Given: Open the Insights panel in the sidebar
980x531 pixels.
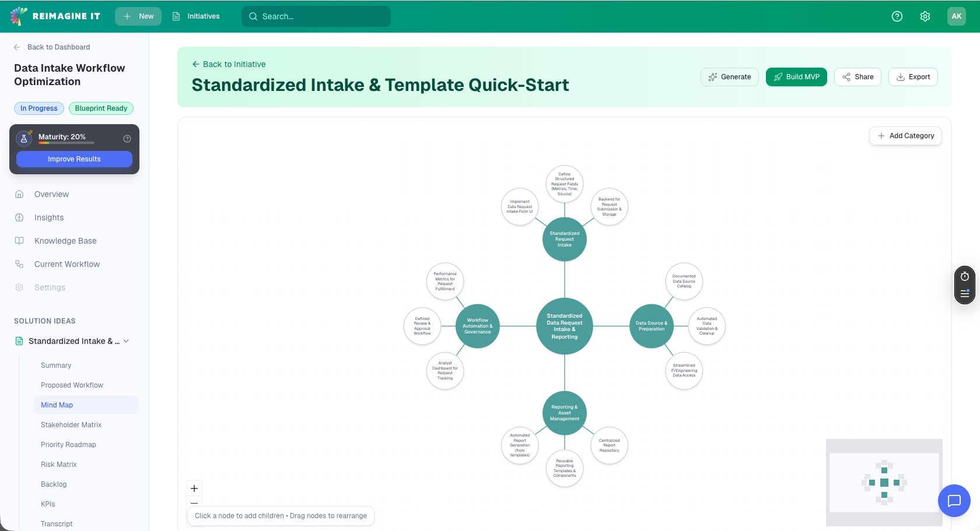Looking at the screenshot, I should click(x=49, y=217).
